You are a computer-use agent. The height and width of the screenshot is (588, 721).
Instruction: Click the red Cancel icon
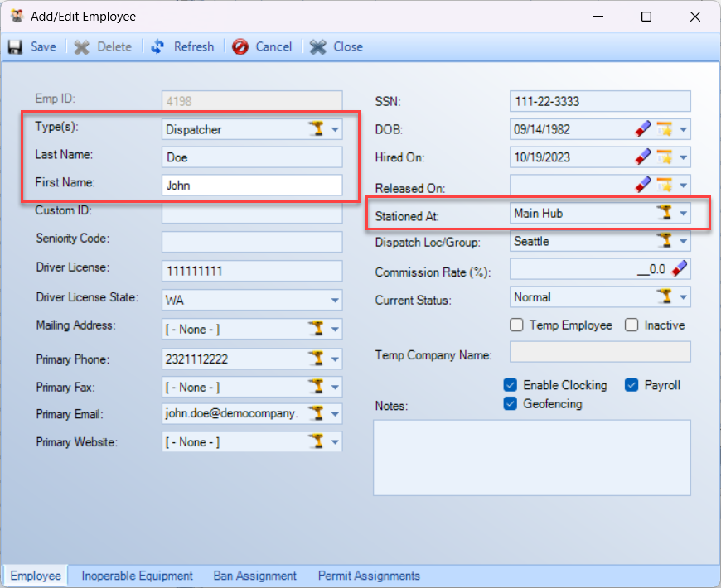tap(240, 47)
